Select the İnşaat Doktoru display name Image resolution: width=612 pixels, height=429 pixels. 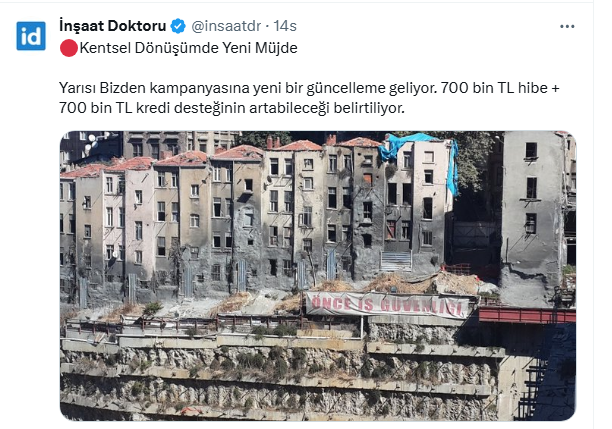[x=113, y=26]
